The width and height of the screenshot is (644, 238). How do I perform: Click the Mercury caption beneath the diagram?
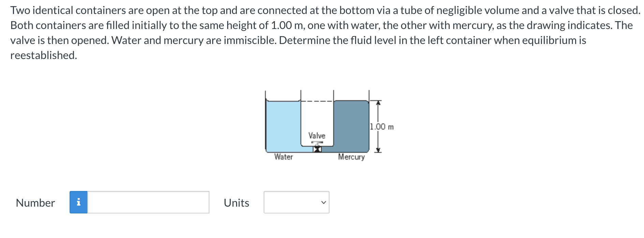point(351,157)
